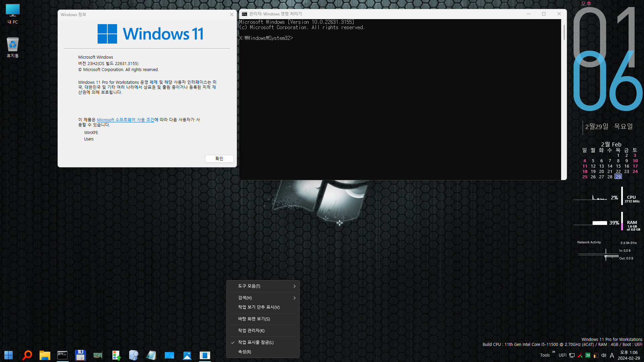This screenshot has height=362, width=644.
Task: Open the blue desktop screen taskbar icon
Action: click(x=169, y=355)
